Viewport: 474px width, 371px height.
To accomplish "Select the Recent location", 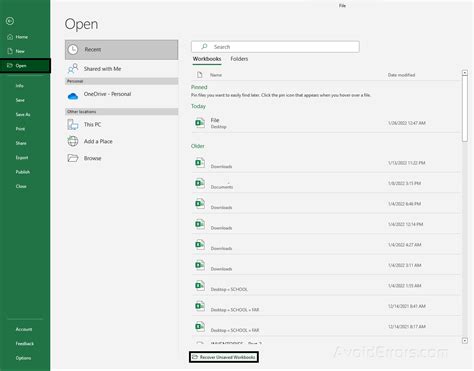I will click(121, 50).
